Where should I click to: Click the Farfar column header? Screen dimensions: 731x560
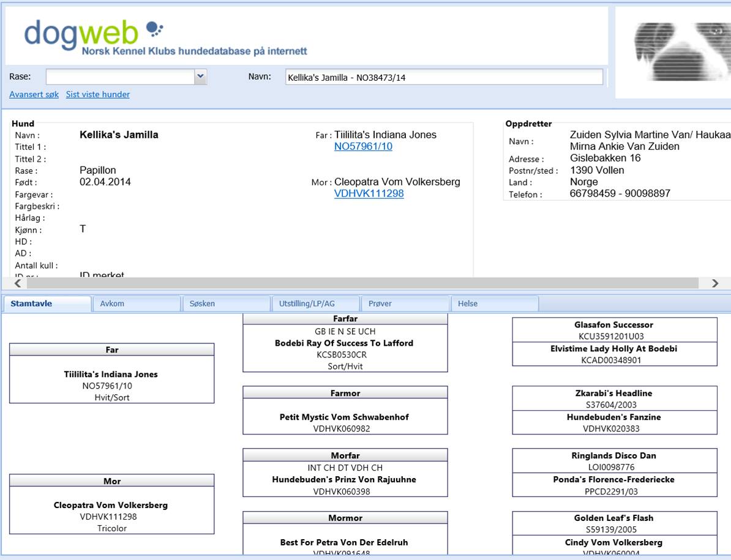point(345,319)
